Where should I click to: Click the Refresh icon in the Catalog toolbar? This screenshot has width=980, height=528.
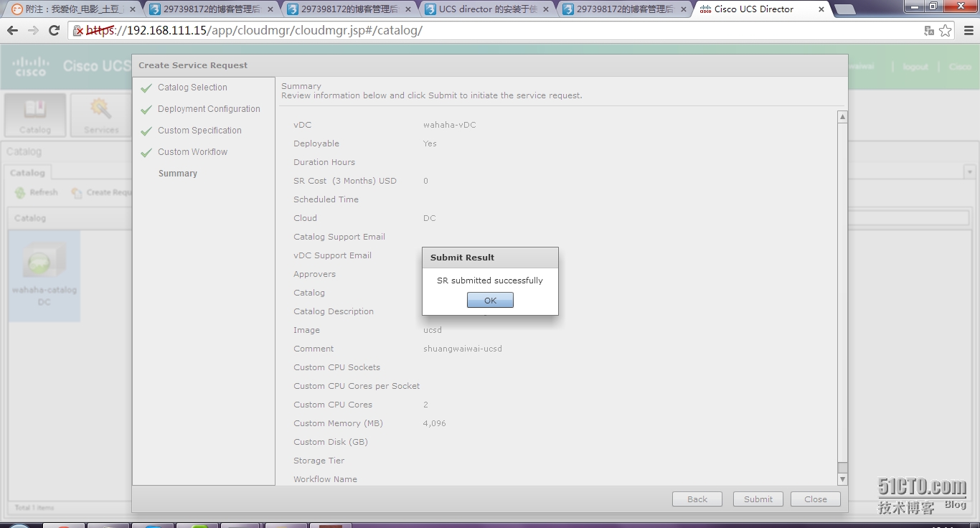point(21,193)
